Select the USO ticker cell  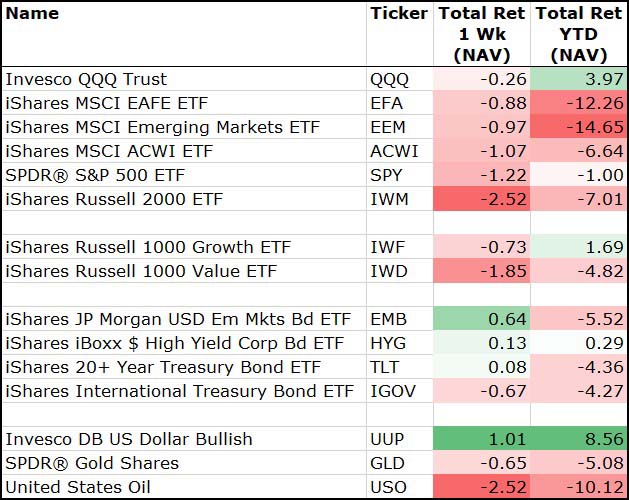coord(389,487)
